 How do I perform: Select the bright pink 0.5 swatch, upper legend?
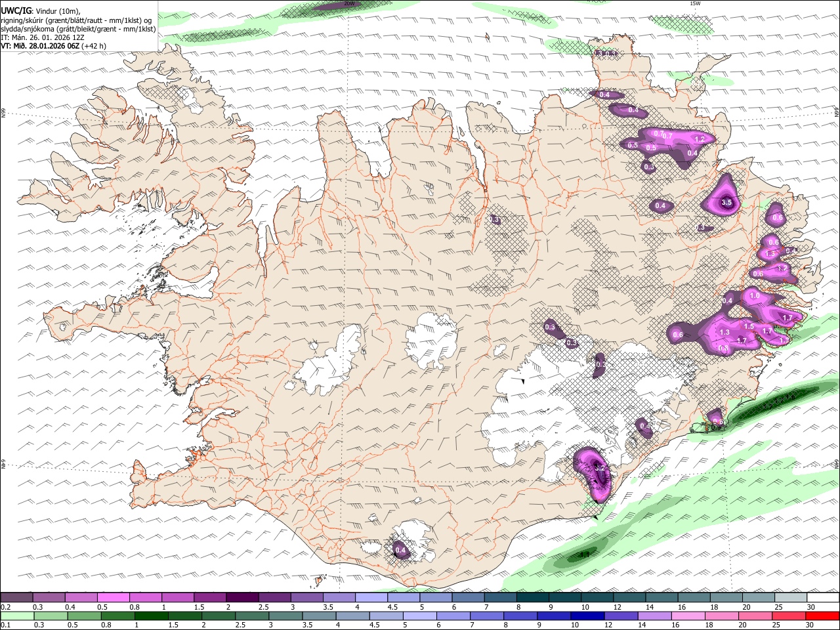[x=113, y=598]
